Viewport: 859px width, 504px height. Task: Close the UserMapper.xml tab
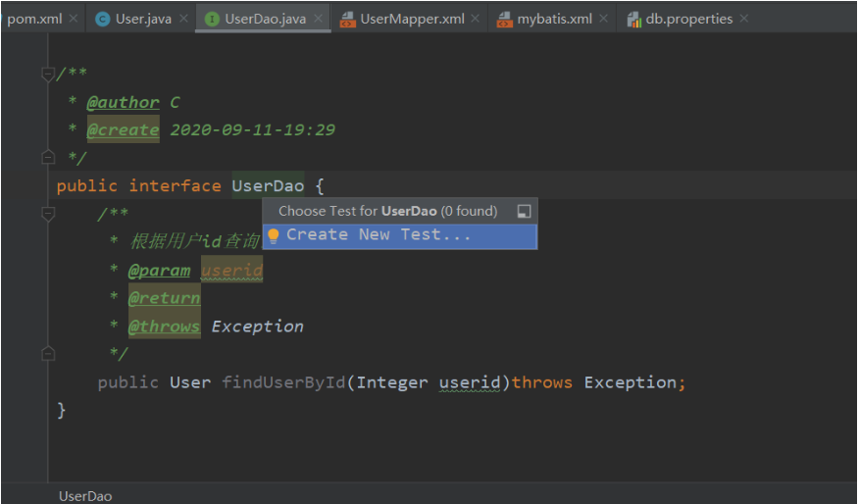tap(475, 19)
